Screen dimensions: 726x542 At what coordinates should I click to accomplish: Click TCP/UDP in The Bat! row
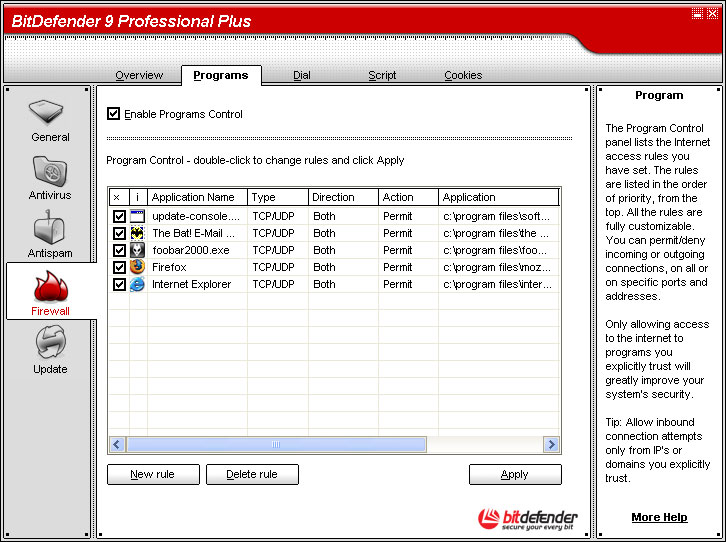click(273, 233)
